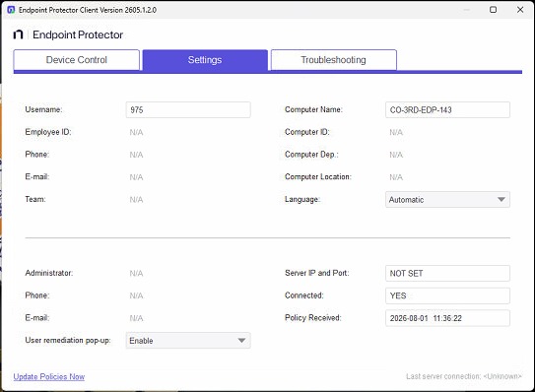Viewport: 535px width, 392px height.
Task: Click the Computer Name label
Action: tap(313, 109)
